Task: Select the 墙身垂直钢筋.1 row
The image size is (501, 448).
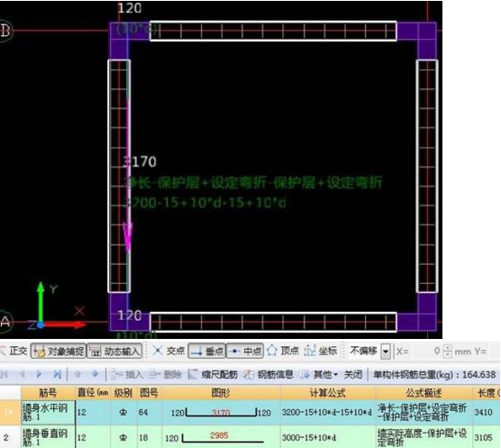Action: click(x=250, y=437)
